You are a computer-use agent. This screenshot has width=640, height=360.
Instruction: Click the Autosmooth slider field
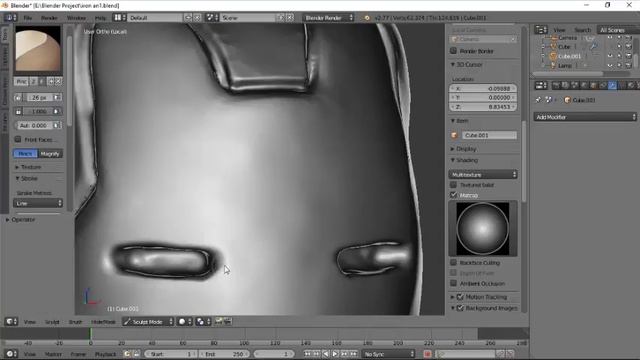click(x=34, y=125)
